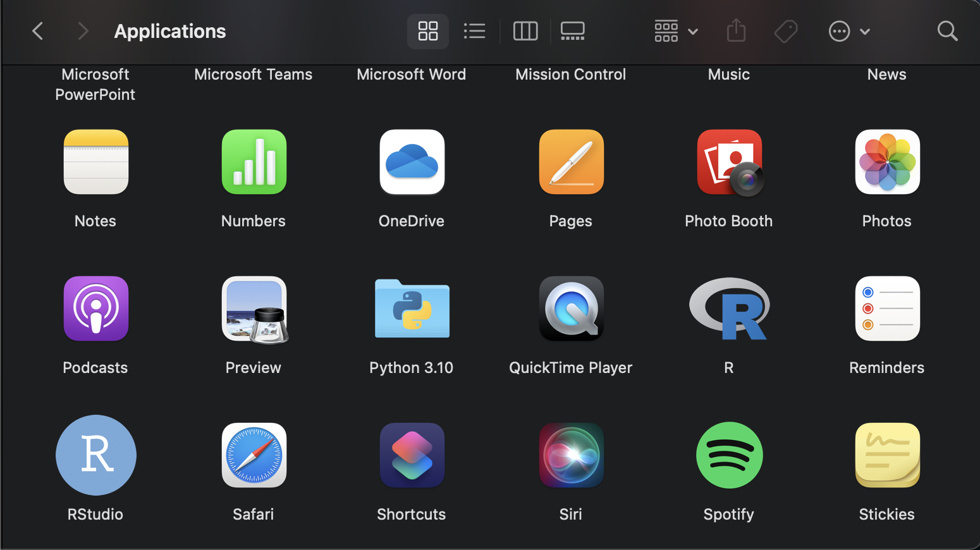
Task: Click the RStudio name label
Action: [x=95, y=515]
